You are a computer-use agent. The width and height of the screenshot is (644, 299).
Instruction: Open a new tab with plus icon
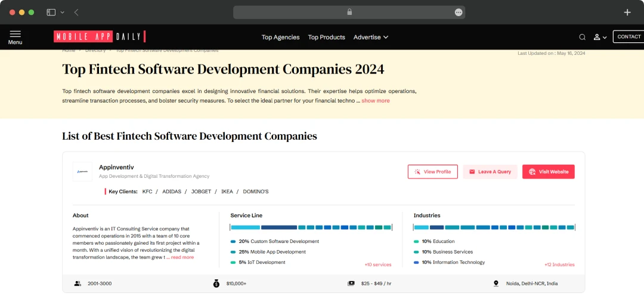point(627,13)
